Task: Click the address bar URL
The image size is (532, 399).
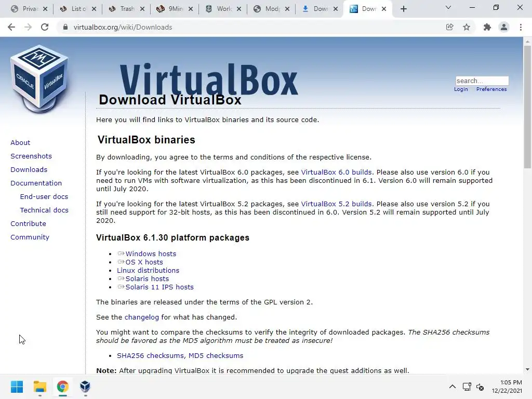Action: point(123,27)
